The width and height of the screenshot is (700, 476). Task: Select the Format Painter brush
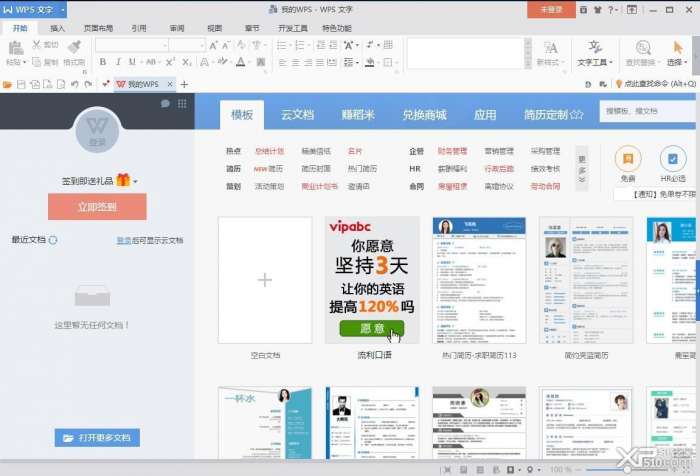(x=74, y=47)
